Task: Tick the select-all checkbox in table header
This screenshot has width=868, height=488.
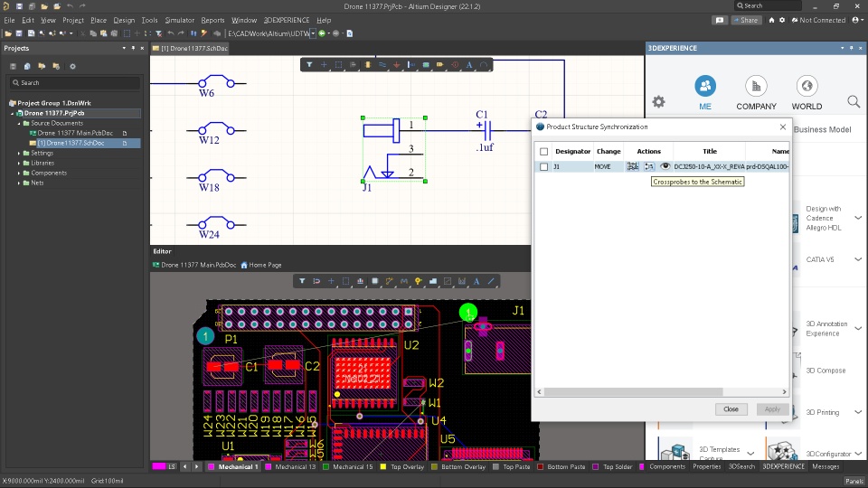Action: click(x=543, y=151)
